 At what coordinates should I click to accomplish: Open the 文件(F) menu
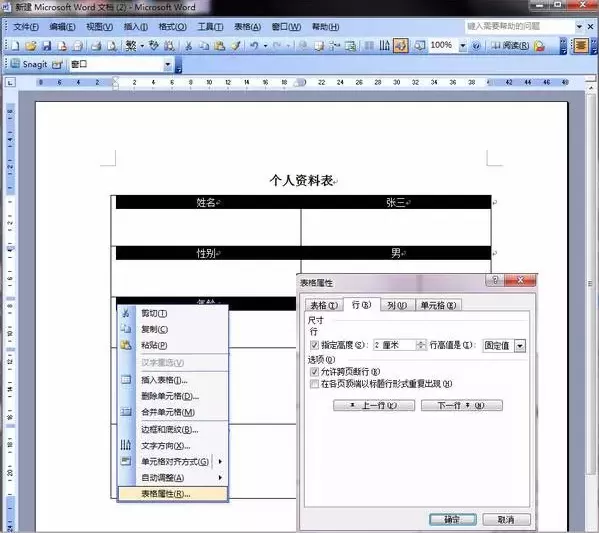coord(26,27)
